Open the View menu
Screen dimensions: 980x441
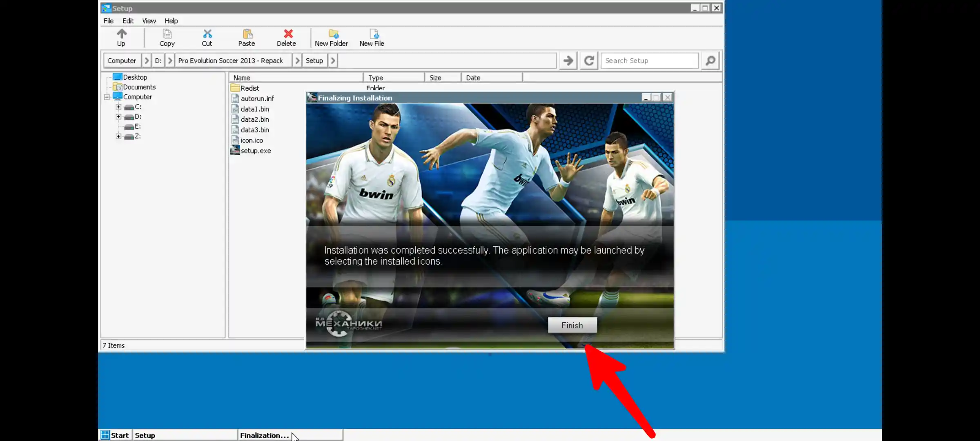[x=149, y=21]
